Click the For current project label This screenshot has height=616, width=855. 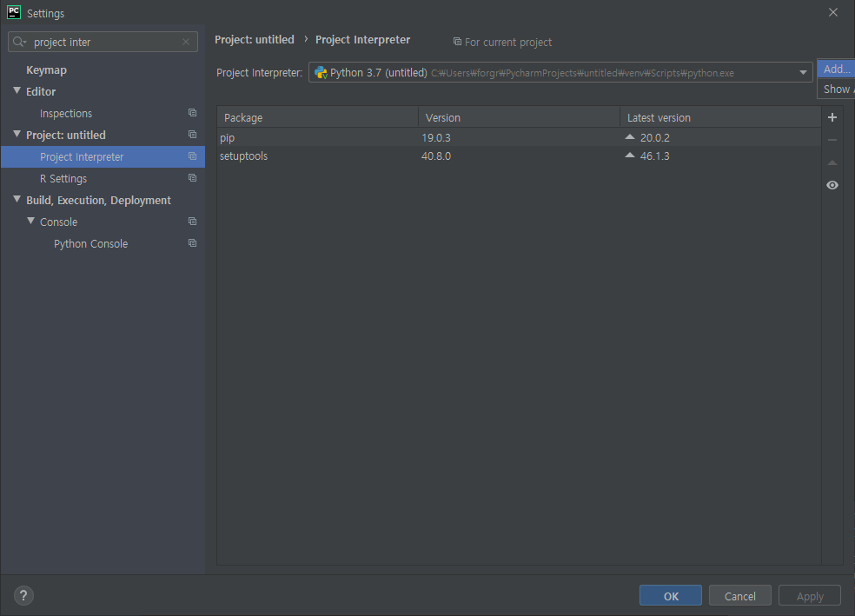pyautogui.click(x=508, y=42)
